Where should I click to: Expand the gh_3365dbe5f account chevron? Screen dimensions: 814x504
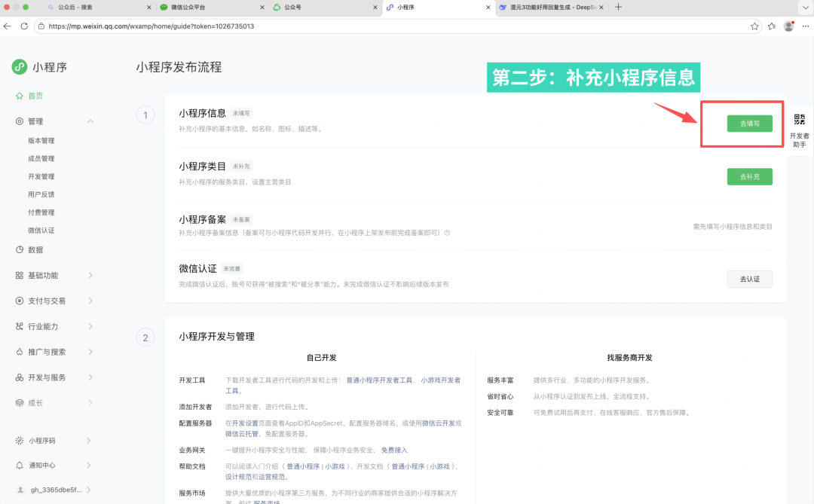pyautogui.click(x=89, y=490)
